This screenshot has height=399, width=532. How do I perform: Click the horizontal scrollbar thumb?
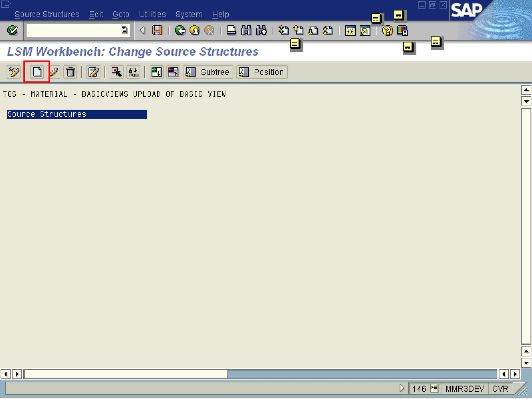pyautogui.click(x=126, y=374)
